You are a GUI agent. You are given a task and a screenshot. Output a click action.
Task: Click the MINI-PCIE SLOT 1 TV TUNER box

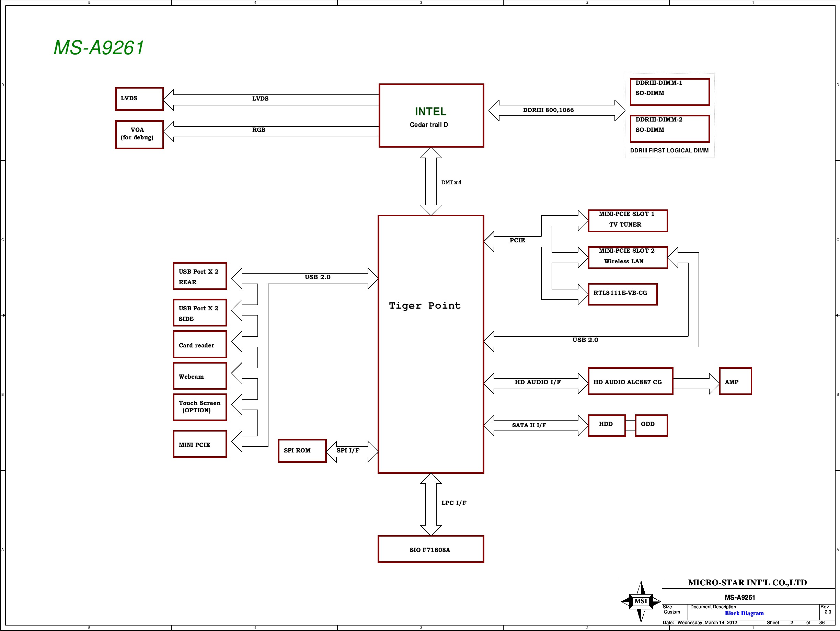click(x=628, y=220)
